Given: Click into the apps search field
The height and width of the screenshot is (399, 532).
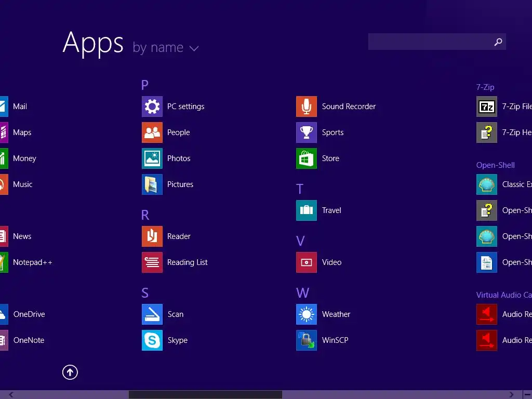Looking at the screenshot, I should 437,42.
